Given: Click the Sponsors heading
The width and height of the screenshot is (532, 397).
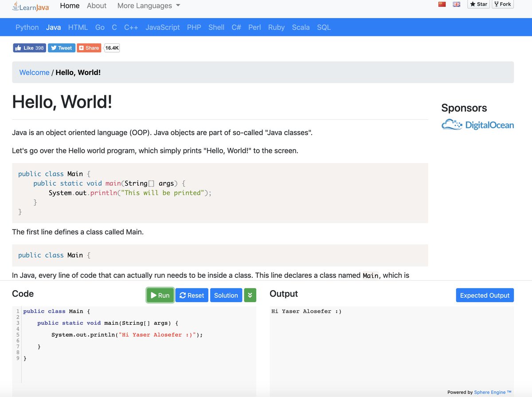Looking at the screenshot, I should click(464, 108).
